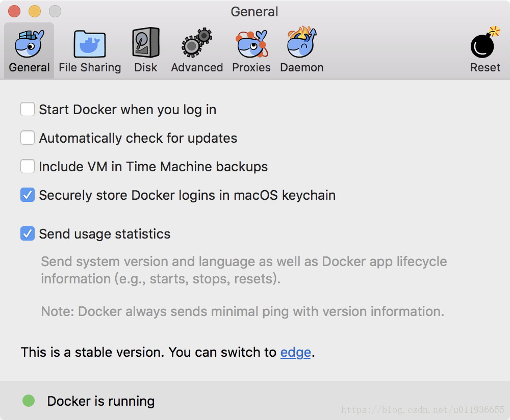510x420 pixels.
Task: Click the "Docker is running" status text
Action: pos(101,401)
